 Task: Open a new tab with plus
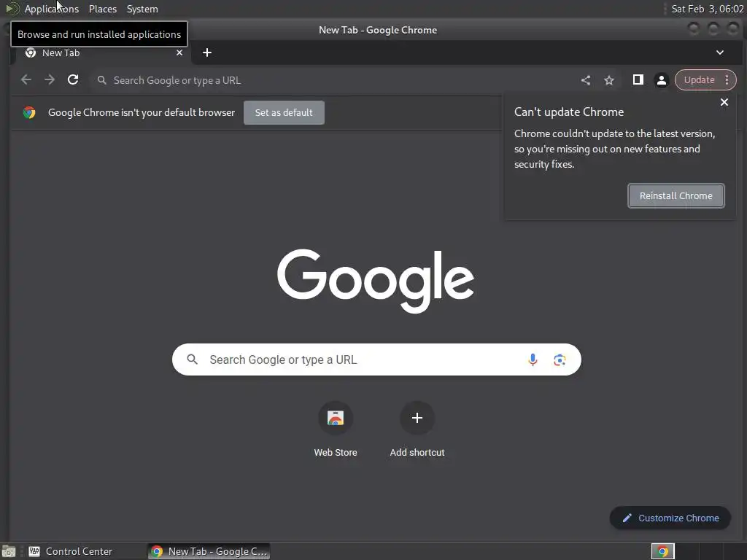(206, 52)
